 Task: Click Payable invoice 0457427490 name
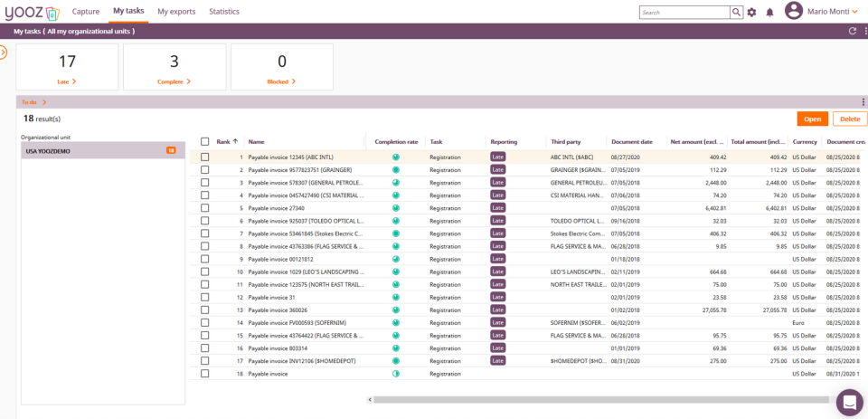click(307, 195)
